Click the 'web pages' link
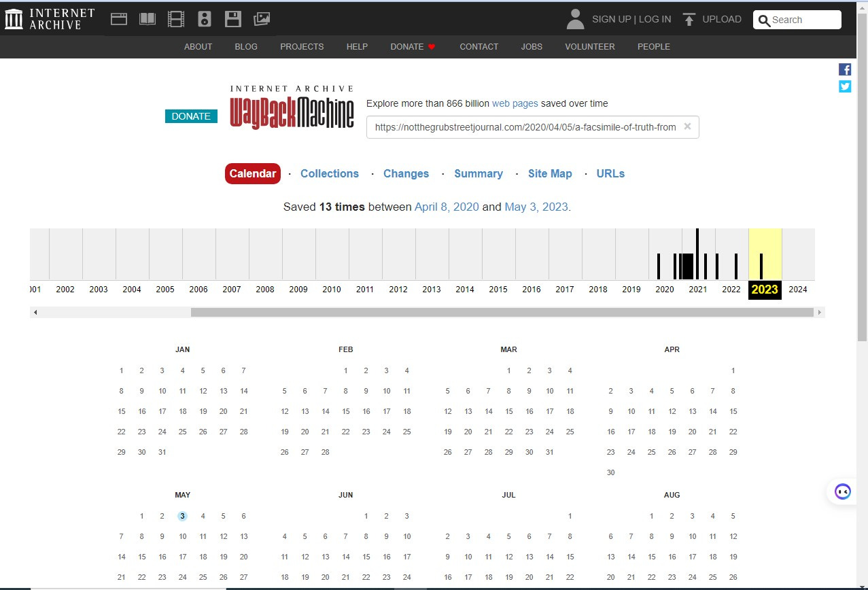This screenshot has width=868, height=590. click(x=515, y=103)
